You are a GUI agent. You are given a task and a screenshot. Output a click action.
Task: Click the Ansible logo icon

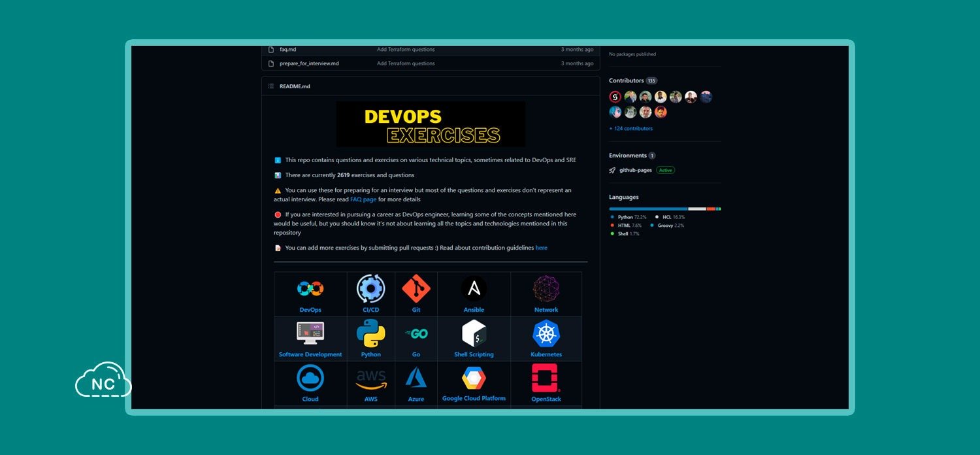[x=474, y=288]
